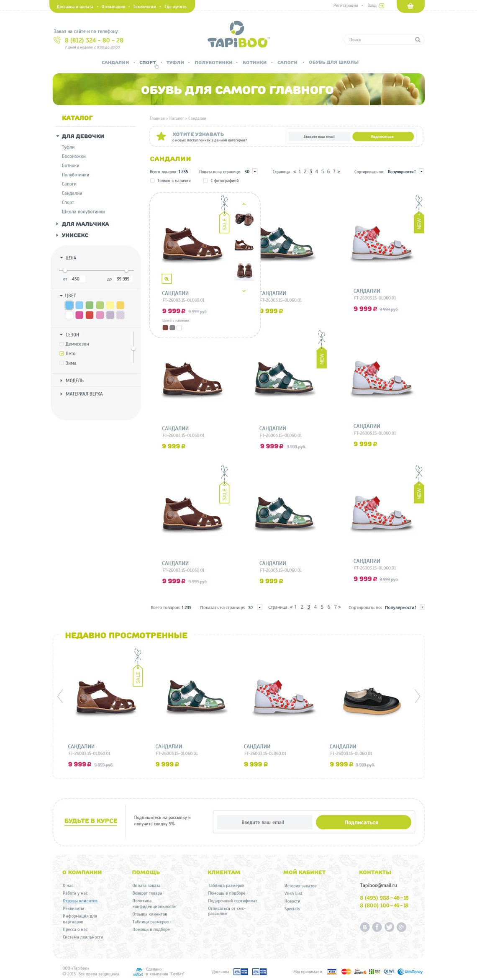477x980 pixels.
Task: Expand the 'Материал верха' filter
Action: tap(84, 394)
